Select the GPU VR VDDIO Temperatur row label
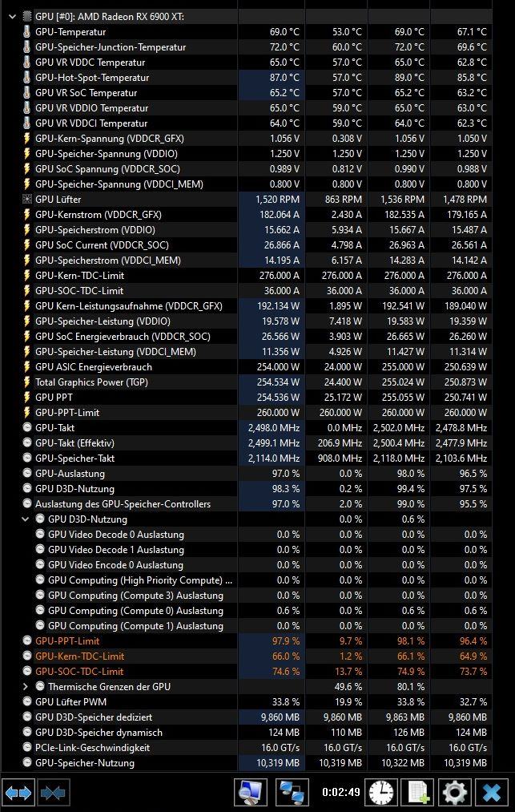Image resolution: width=515 pixels, height=812 pixels. tap(91, 108)
